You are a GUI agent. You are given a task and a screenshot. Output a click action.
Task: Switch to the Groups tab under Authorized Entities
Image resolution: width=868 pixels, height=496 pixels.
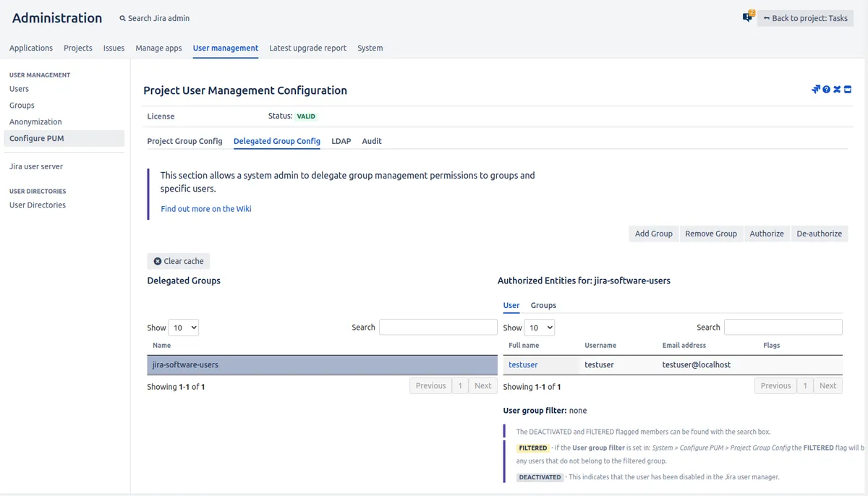543,305
